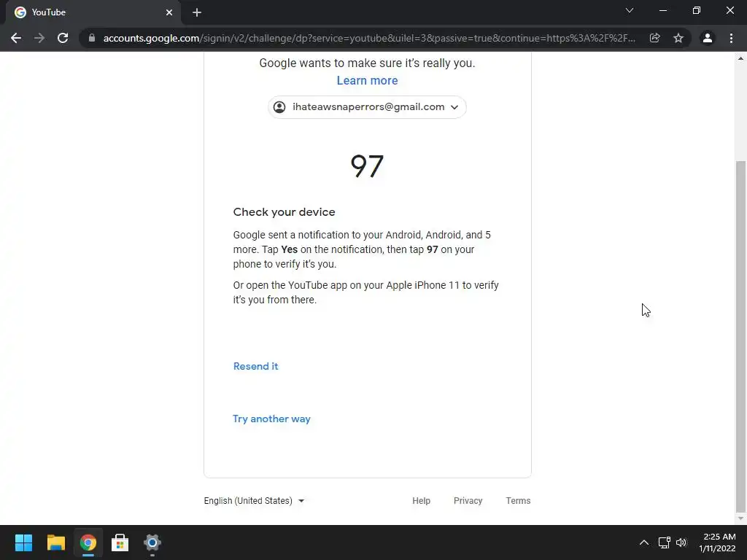Click the verification number 97
This screenshot has height=560, width=747.
[x=368, y=166]
